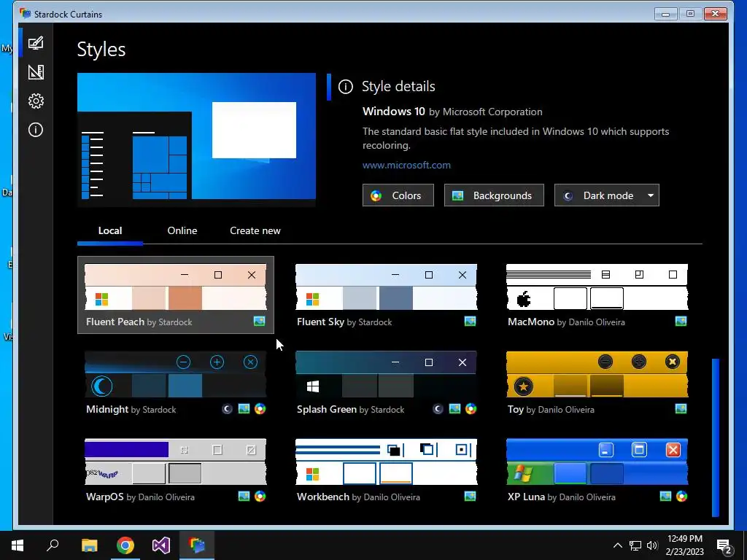Switch to the Online tab
The width and height of the screenshot is (747, 560).
pyautogui.click(x=182, y=231)
